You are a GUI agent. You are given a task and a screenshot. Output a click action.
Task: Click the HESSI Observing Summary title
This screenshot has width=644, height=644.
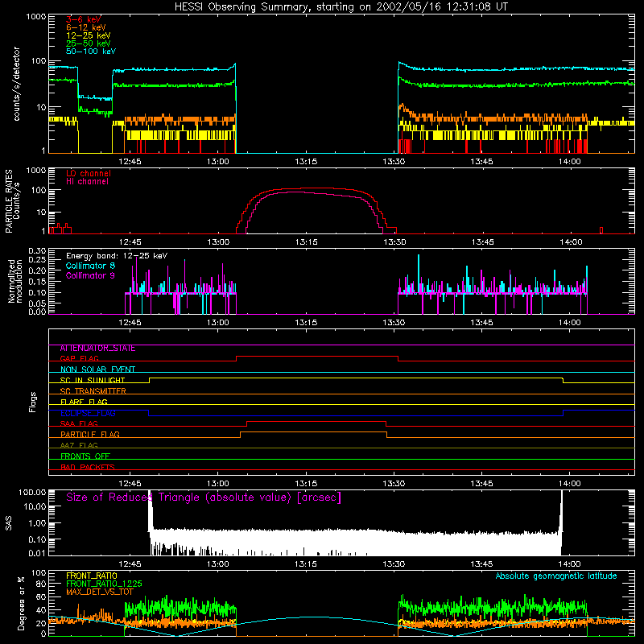[341, 7]
